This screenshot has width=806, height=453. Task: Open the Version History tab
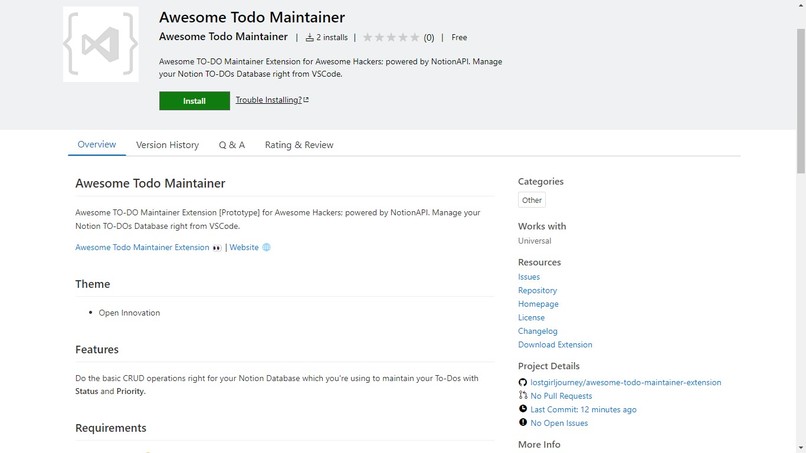click(x=168, y=145)
